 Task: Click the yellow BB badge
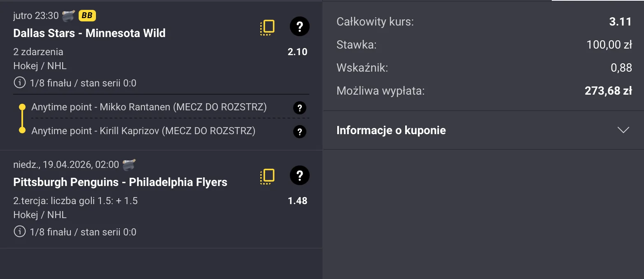pyautogui.click(x=87, y=15)
